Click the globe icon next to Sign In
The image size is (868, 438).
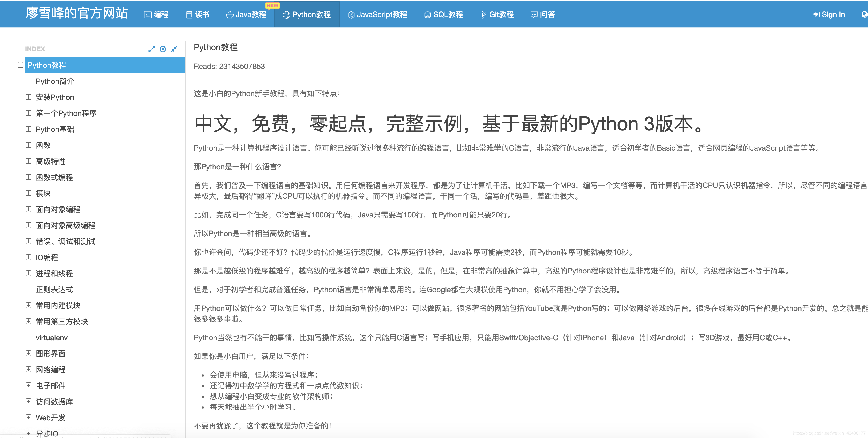[864, 14]
